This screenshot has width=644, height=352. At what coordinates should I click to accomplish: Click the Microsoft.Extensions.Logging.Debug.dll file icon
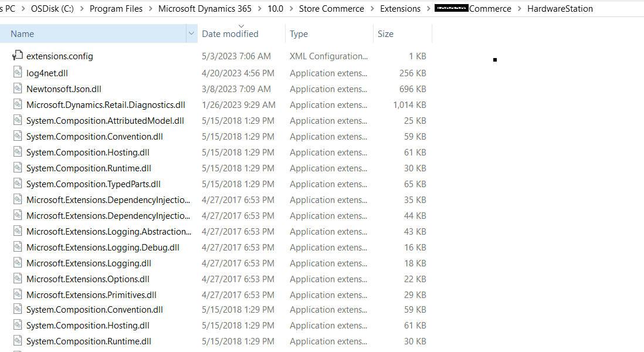tap(17, 246)
